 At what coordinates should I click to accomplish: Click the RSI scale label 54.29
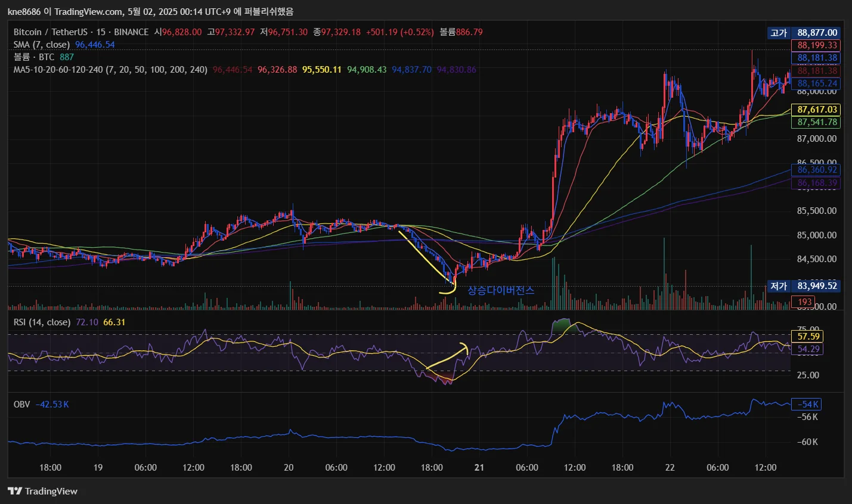[807, 349]
